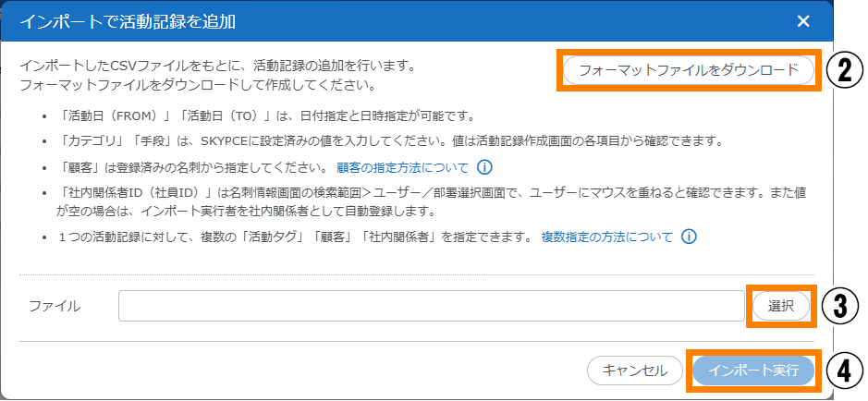The height and width of the screenshot is (401, 868).
Task: Click the ファイル field label
Action: (55, 306)
